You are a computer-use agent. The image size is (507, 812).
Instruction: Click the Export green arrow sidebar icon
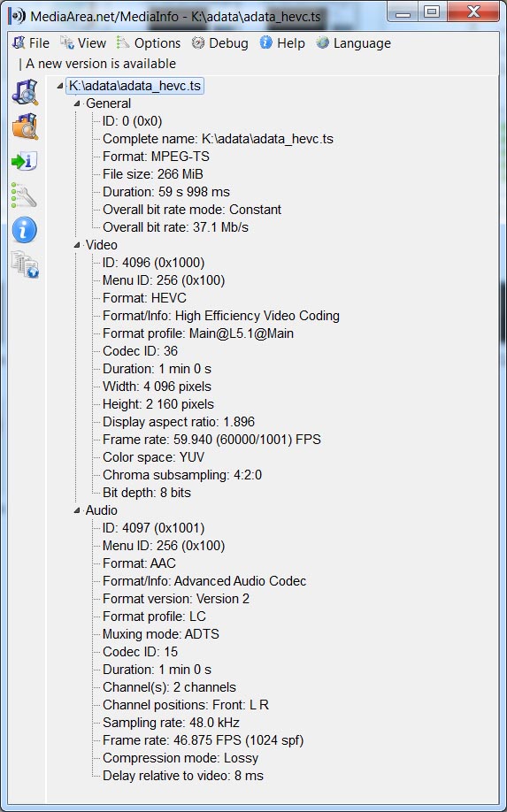25,161
